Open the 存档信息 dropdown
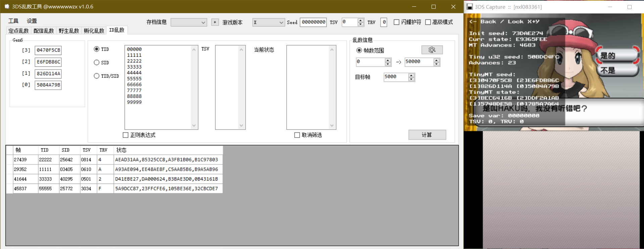This screenshot has height=249, width=644. pos(189,22)
